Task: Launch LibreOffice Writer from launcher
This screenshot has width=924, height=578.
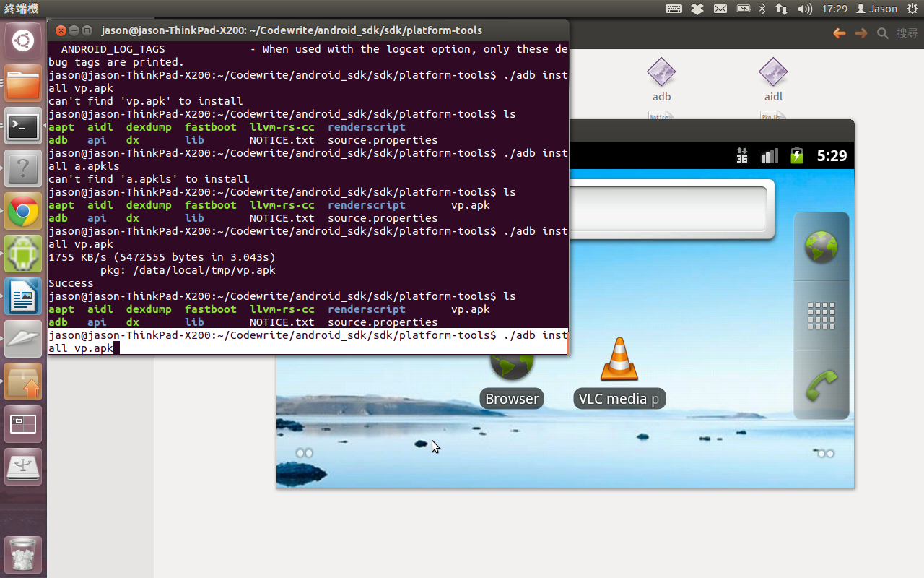Action: tap(23, 296)
